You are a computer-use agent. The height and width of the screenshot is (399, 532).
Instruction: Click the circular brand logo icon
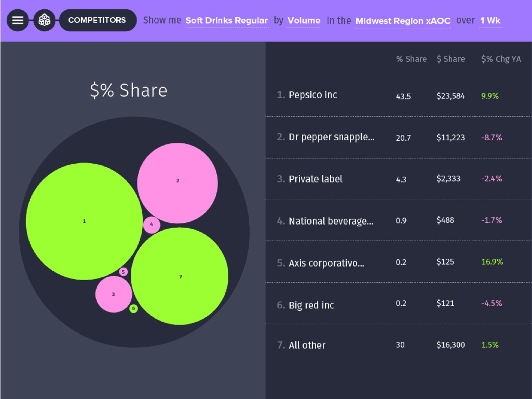pyautogui.click(x=44, y=20)
